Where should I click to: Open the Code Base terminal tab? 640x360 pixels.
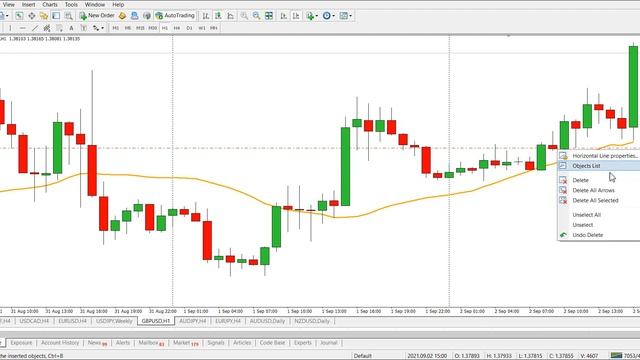[272, 343]
